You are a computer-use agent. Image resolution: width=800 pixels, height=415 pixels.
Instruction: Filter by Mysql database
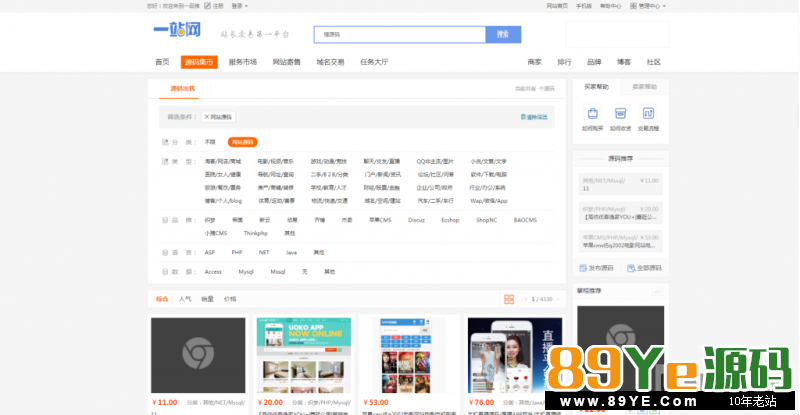coord(246,272)
